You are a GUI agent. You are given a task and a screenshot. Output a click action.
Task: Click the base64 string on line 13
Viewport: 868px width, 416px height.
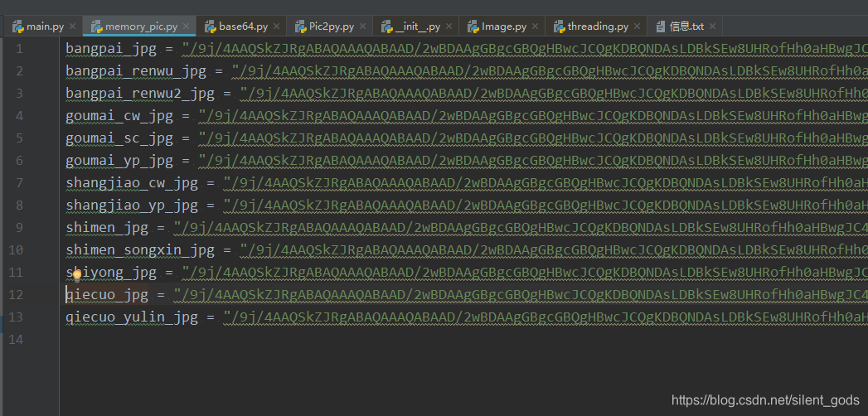point(546,317)
